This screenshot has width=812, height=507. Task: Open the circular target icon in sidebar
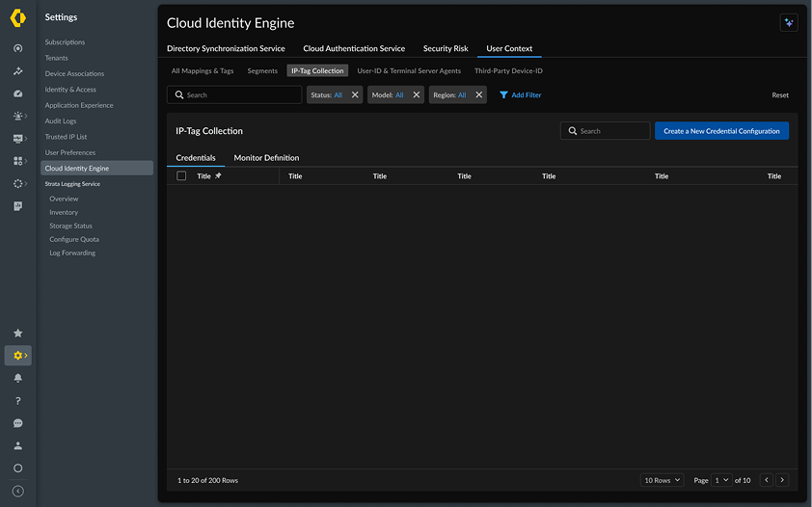click(17, 48)
